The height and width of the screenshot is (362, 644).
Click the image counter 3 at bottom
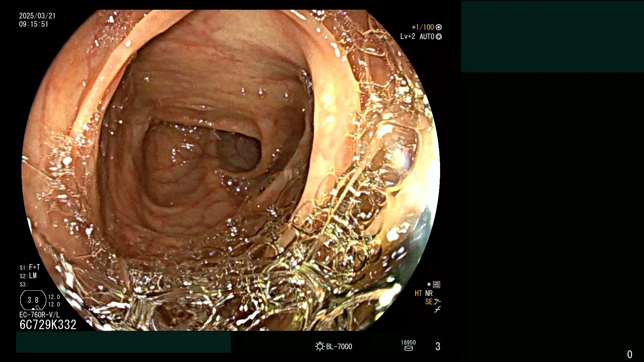pos(438,346)
